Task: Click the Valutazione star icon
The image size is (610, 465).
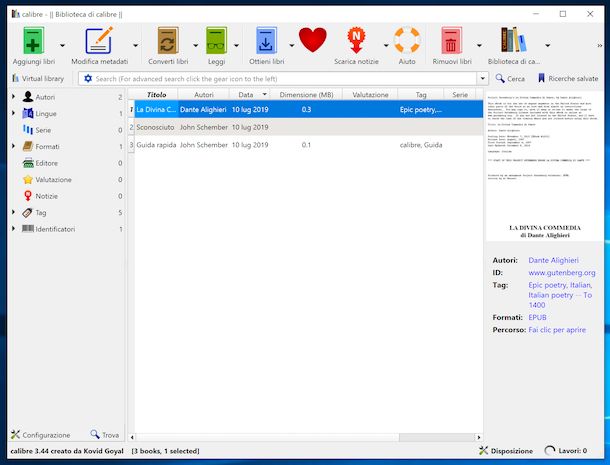Action: coord(28,179)
